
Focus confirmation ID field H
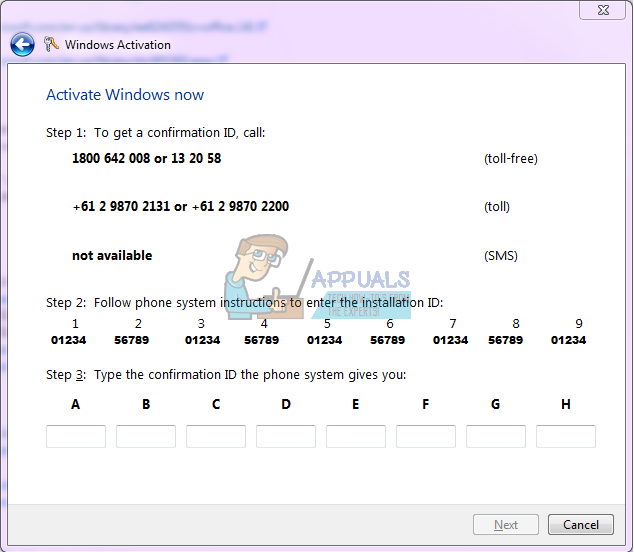[x=566, y=436]
